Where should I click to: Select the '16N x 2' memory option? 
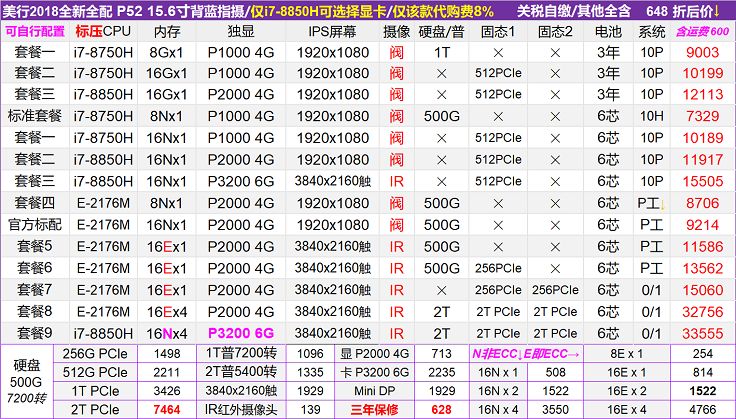(498, 391)
